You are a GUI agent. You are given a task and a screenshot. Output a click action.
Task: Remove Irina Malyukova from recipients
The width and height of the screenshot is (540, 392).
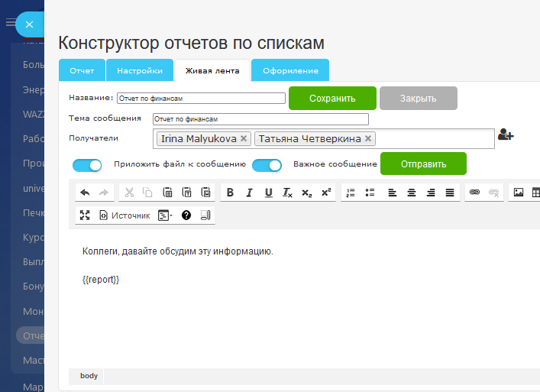(x=244, y=138)
